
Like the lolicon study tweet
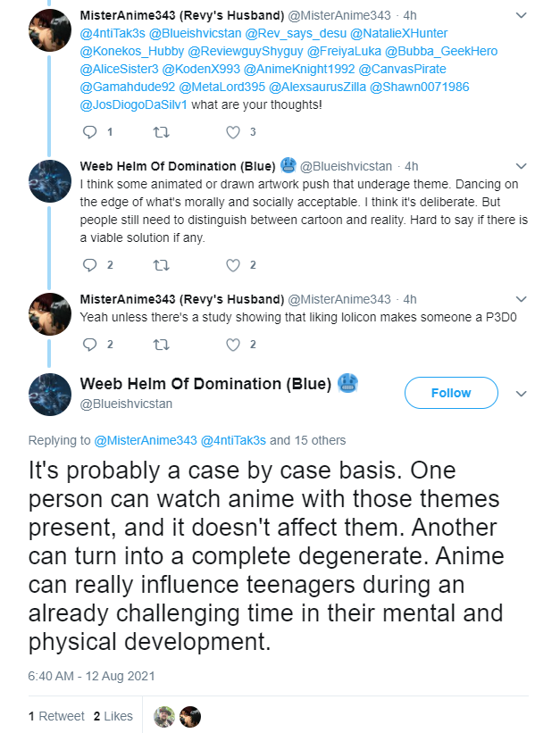(x=233, y=345)
